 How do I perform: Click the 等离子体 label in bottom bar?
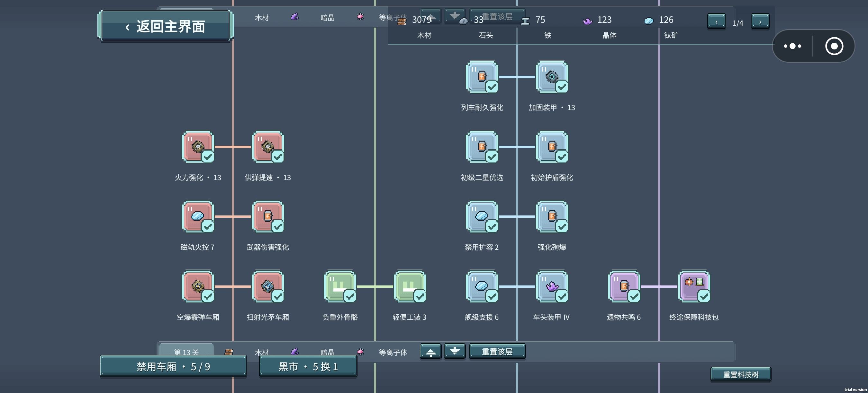point(393,352)
